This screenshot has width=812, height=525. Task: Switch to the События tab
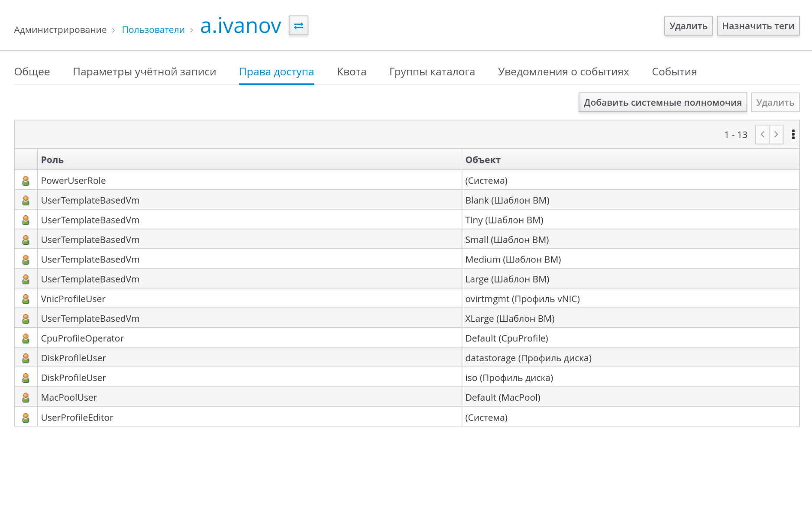tap(674, 72)
